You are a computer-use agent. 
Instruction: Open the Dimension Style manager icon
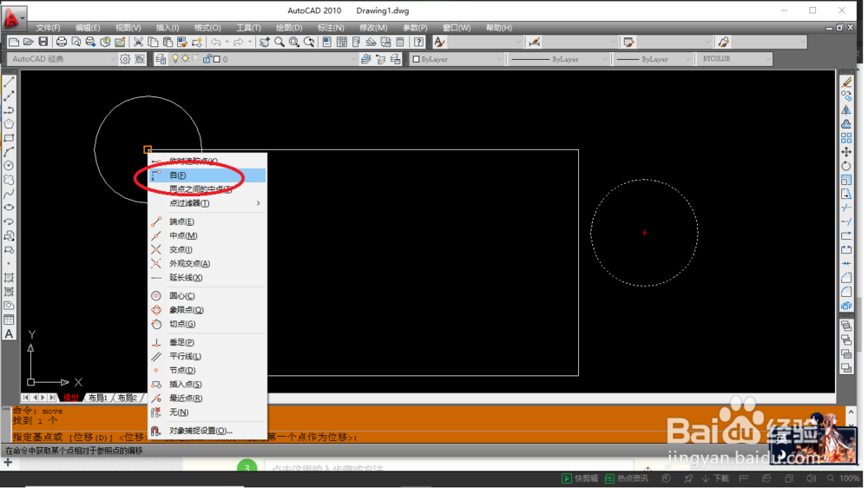pos(534,42)
